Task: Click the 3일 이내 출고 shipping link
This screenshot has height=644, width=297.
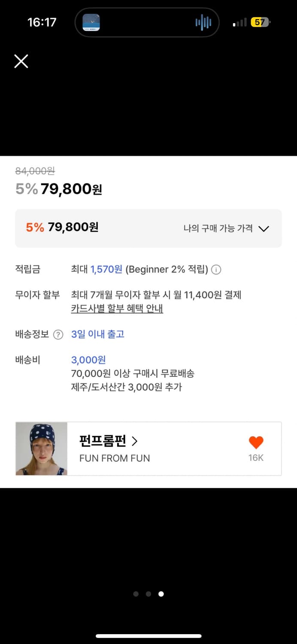Action: click(97, 334)
